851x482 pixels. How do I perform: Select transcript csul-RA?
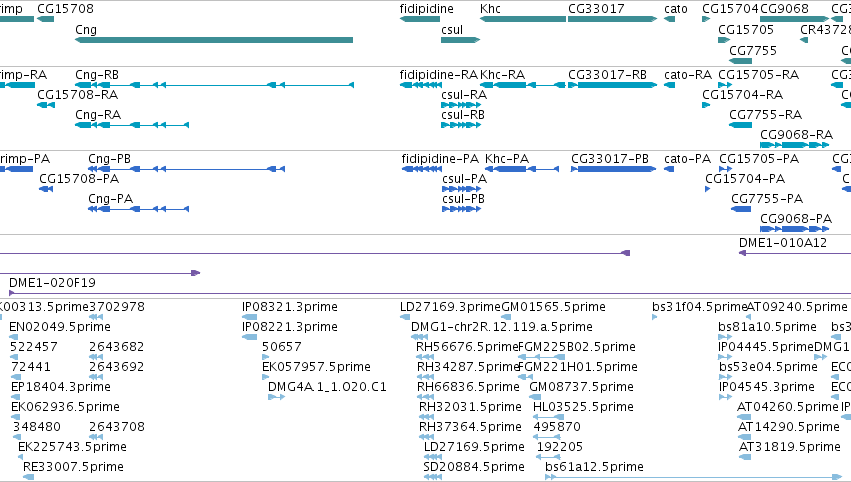click(461, 105)
